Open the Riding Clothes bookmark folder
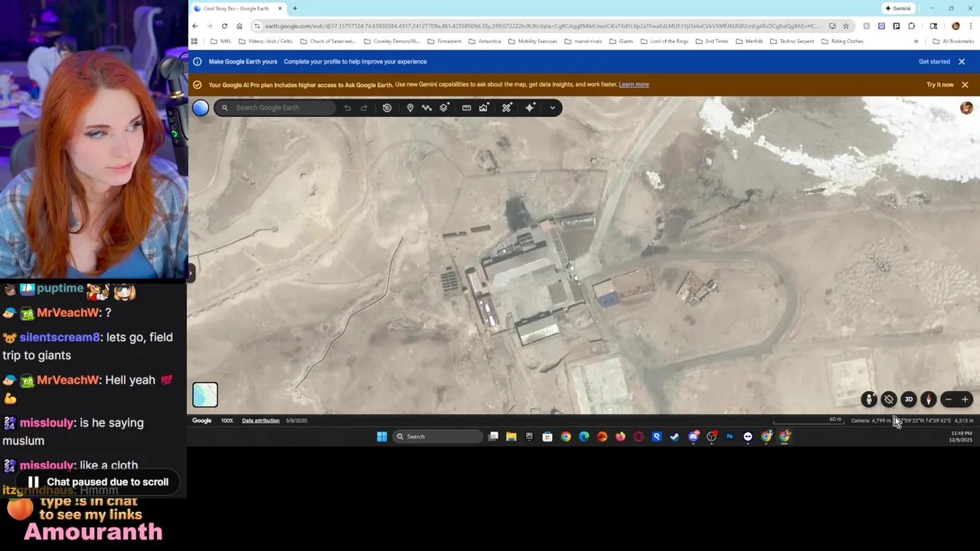The width and height of the screenshot is (980, 551). (x=842, y=41)
